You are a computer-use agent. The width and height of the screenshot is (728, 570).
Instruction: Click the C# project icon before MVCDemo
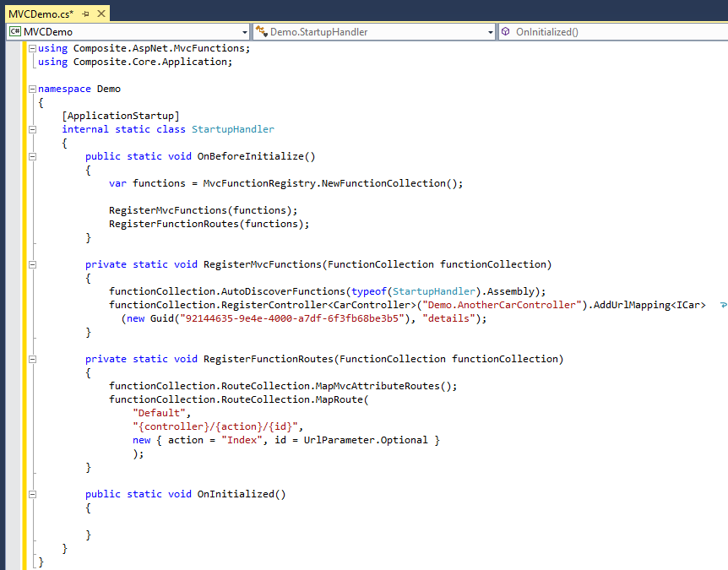point(14,30)
